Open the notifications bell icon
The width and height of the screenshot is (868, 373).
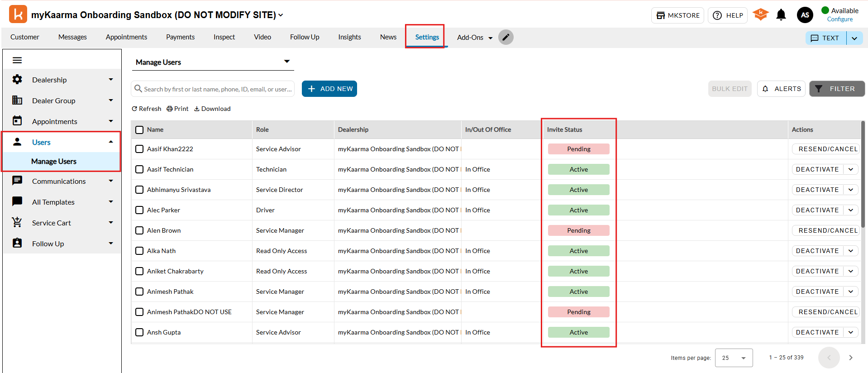[x=781, y=15]
